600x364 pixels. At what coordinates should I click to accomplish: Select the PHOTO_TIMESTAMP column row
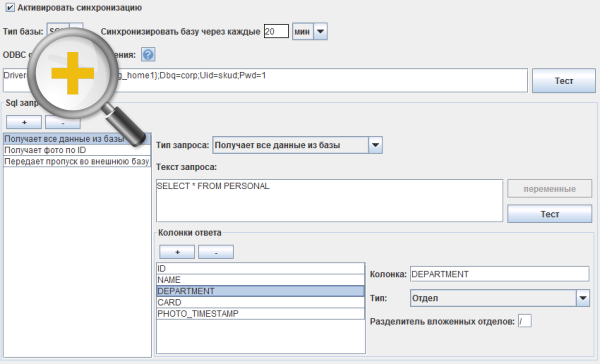(x=261, y=313)
